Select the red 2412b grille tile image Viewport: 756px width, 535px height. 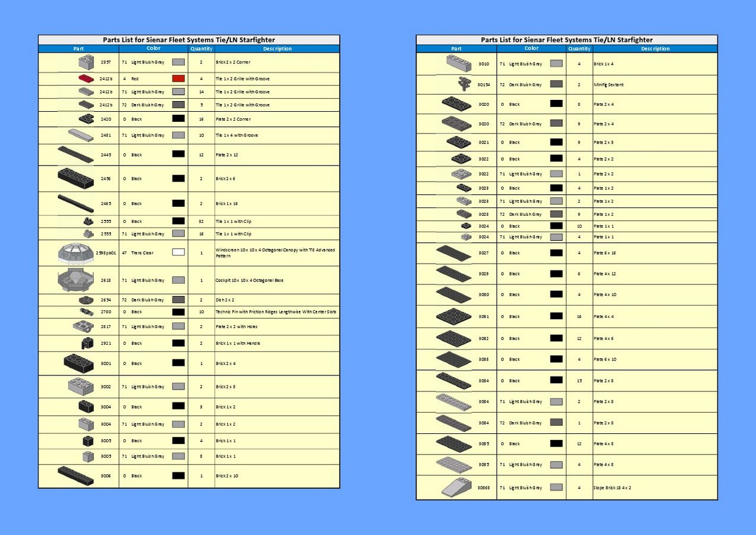click(x=86, y=79)
